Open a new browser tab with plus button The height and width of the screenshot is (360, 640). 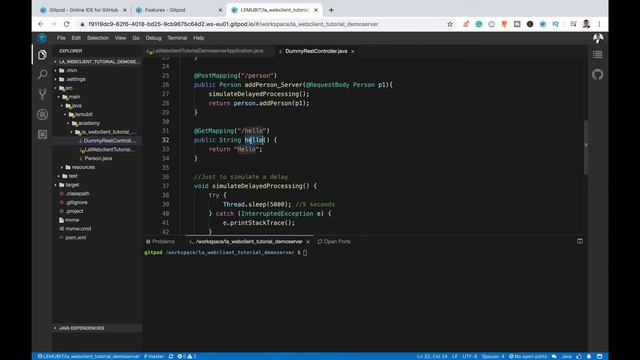(x=331, y=10)
